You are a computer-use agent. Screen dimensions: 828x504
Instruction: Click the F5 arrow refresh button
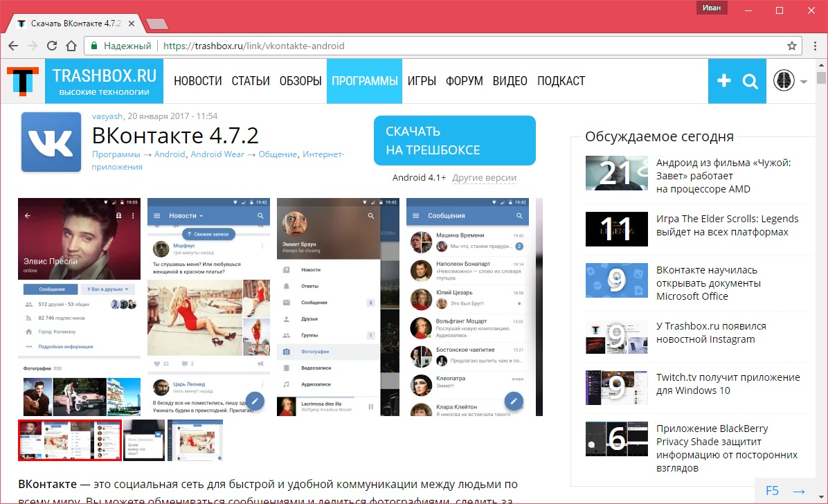[786, 491]
